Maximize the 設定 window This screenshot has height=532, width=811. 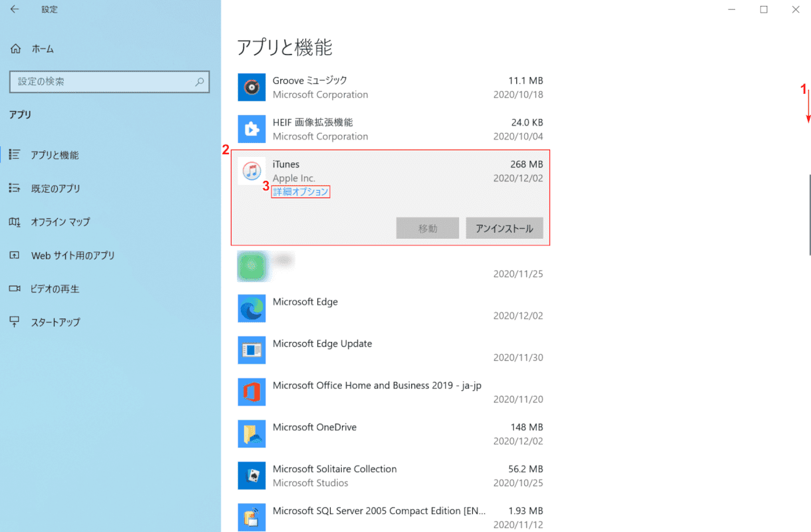tap(764, 9)
